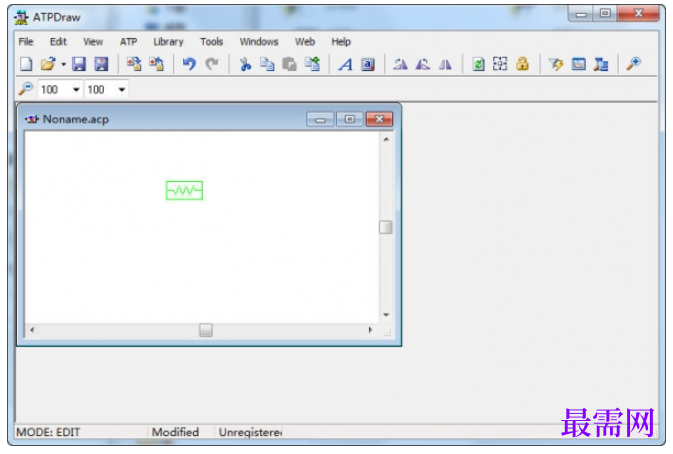Click the Noname.acp window title
This screenshot has height=454, width=673.
point(76,119)
